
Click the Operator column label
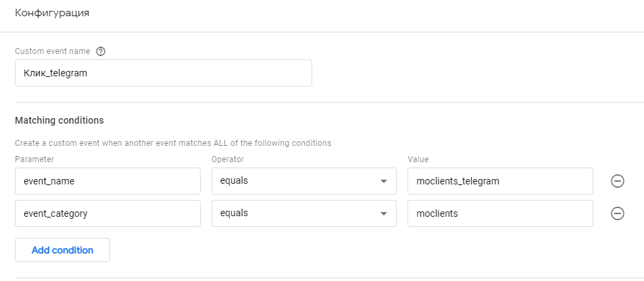[x=227, y=159]
